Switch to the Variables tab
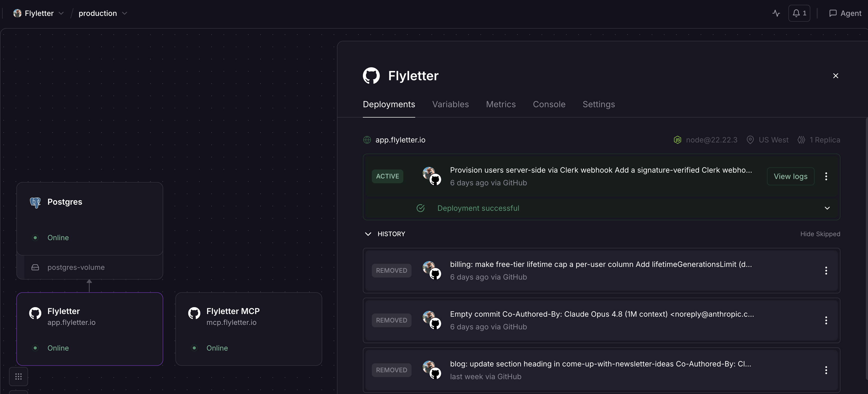 (450, 104)
